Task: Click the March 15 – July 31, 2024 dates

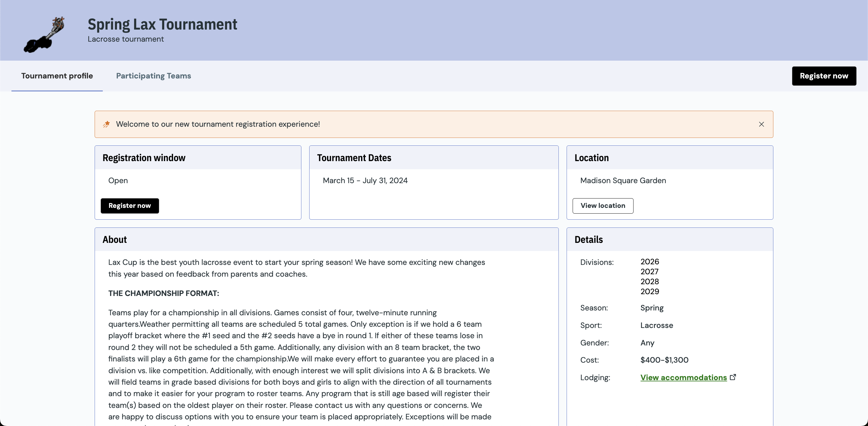Action: pos(365,180)
